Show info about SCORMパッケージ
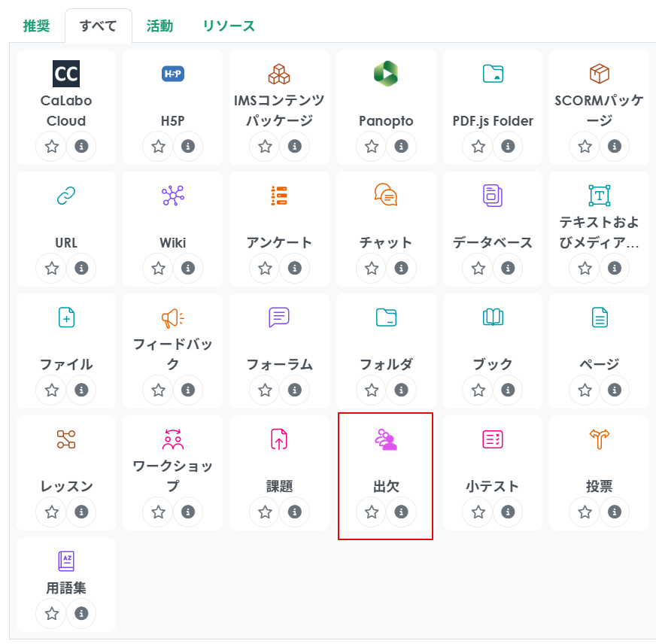The width and height of the screenshot is (656, 644). tap(615, 147)
